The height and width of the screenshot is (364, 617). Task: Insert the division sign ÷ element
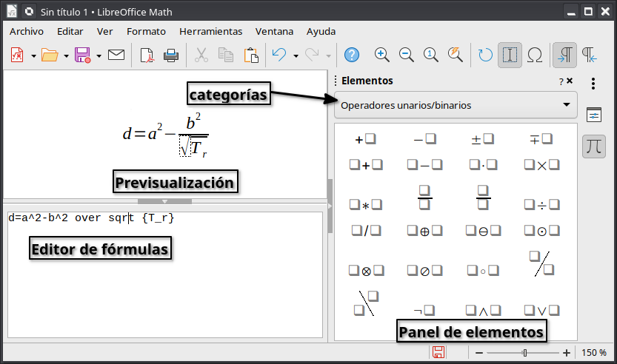pos(542,205)
